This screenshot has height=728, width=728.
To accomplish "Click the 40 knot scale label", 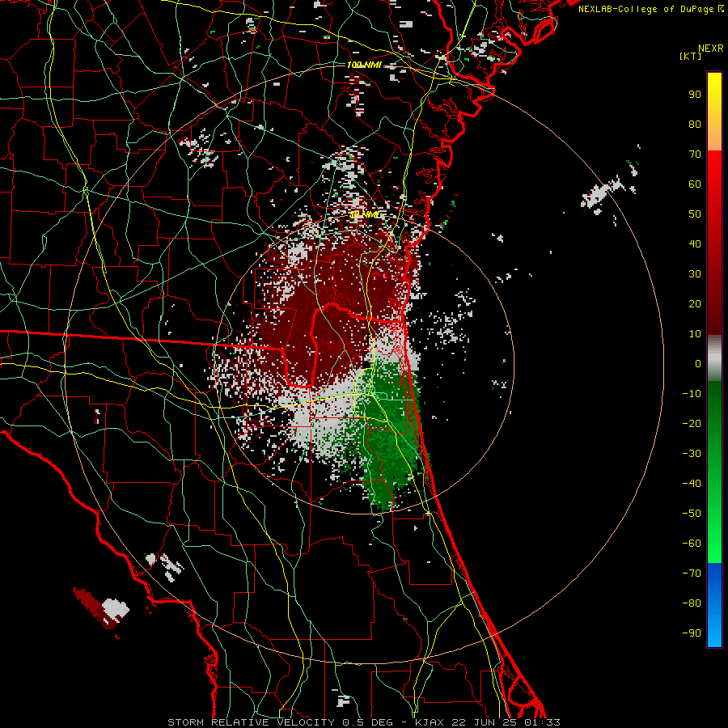I will click(695, 243).
